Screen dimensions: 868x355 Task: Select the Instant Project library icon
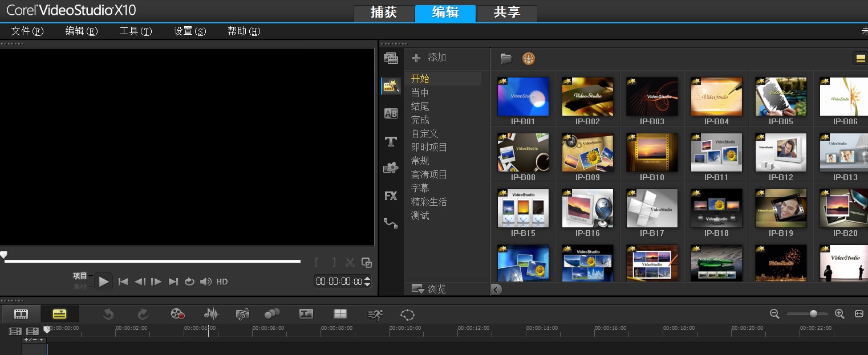(391, 86)
